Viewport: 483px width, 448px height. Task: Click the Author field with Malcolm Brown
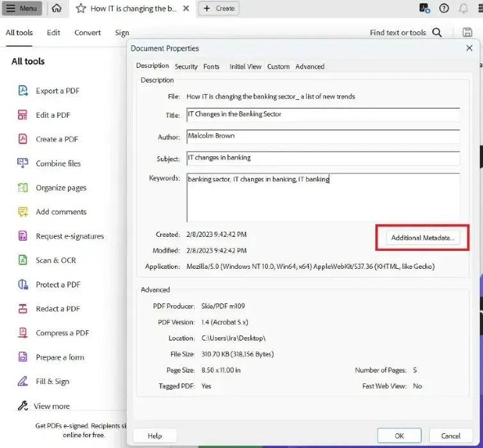(x=323, y=136)
